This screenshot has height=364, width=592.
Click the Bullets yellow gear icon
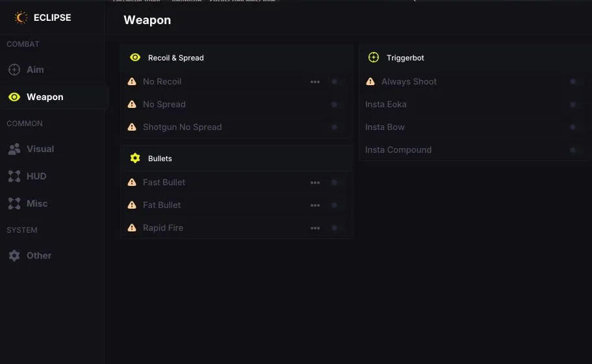click(x=135, y=158)
